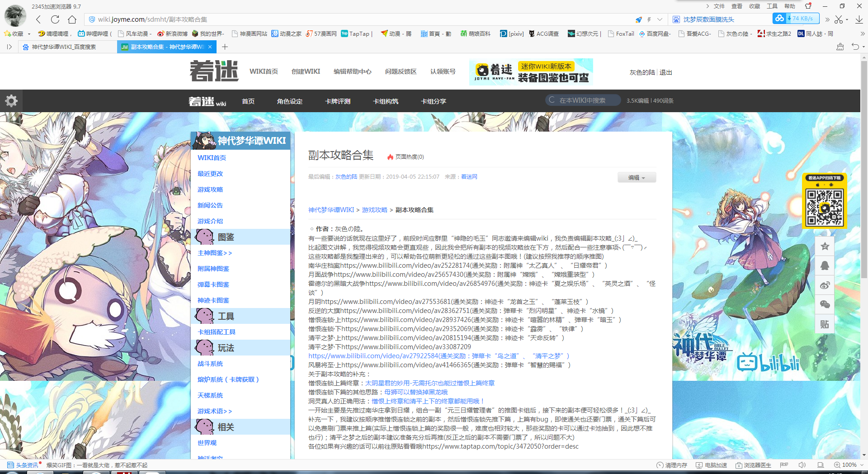This screenshot has width=868, height=474.
Task: Open the Baidu cloud download speed widget
Action: click(x=796, y=19)
